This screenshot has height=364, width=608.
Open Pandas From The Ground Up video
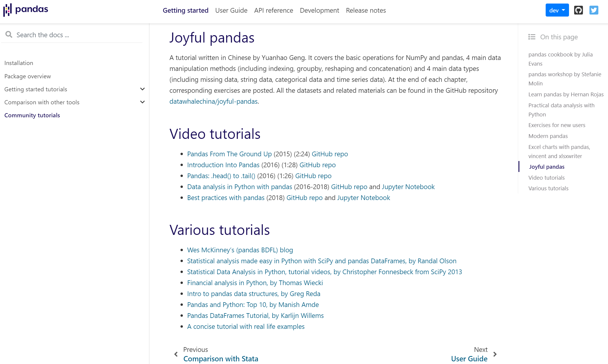click(x=229, y=154)
